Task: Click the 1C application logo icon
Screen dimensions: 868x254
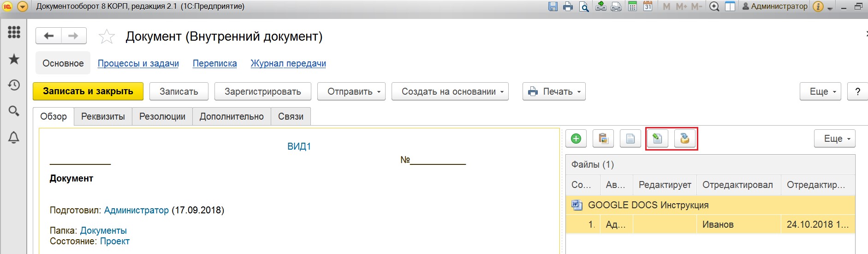Action: (x=7, y=6)
